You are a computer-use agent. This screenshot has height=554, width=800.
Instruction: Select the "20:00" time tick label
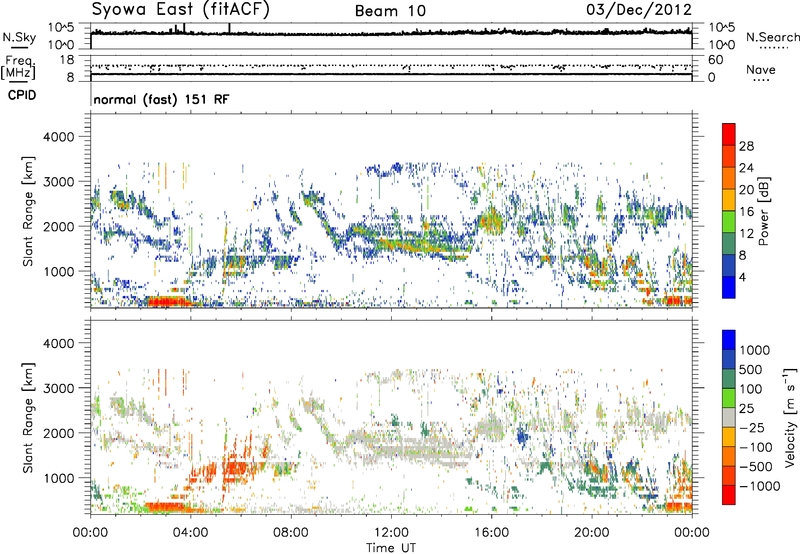[x=592, y=533]
